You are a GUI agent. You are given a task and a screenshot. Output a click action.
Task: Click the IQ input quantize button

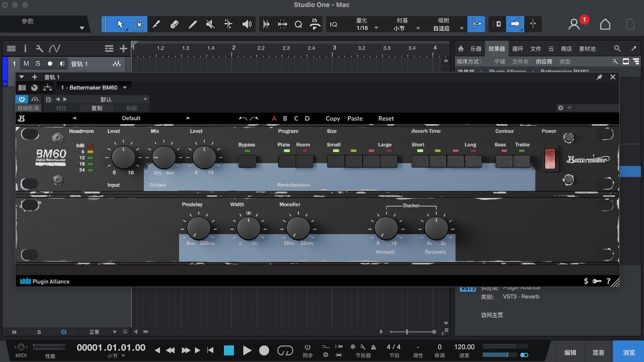(x=333, y=24)
